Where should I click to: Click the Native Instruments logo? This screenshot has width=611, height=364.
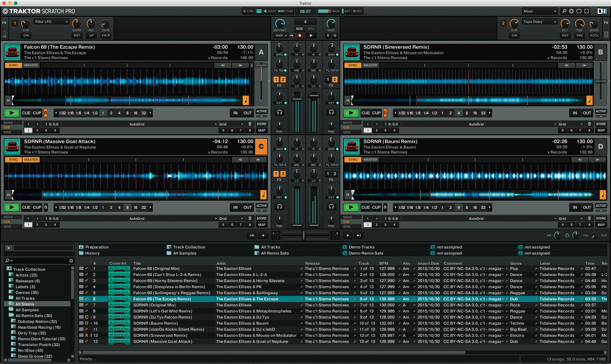coord(602,11)
